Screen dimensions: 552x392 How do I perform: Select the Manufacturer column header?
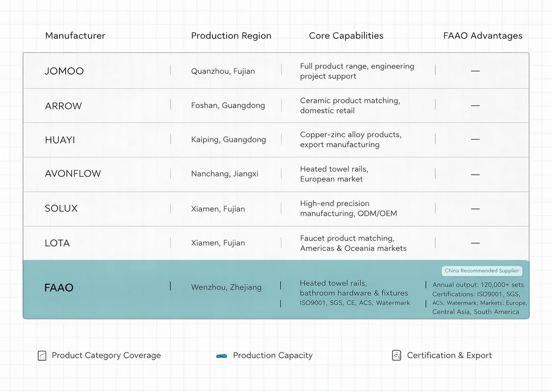click(x=75, y=36)
